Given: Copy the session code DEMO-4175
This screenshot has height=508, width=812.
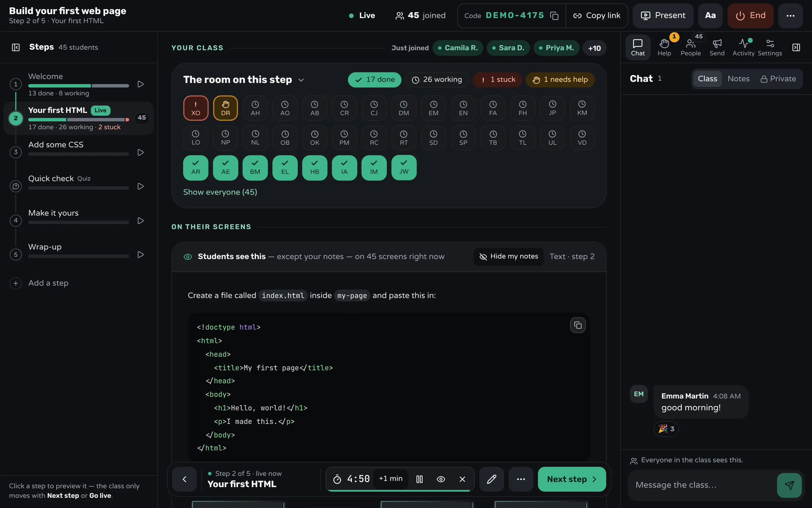Looking at the screenshot, I should pos(554,16).
